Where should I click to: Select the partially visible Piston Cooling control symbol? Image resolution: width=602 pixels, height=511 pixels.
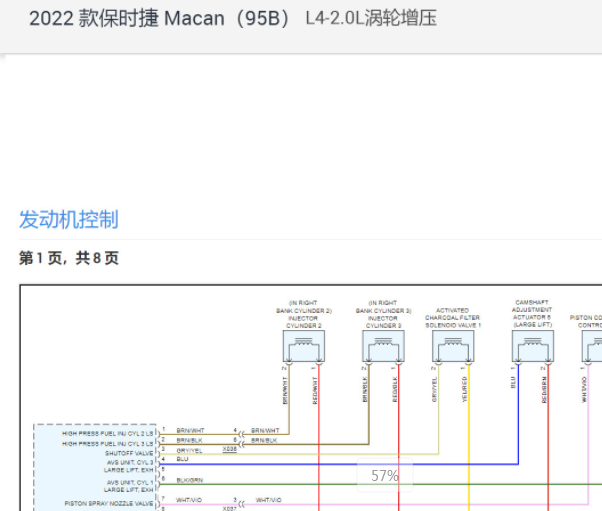(x=592, y=346)
